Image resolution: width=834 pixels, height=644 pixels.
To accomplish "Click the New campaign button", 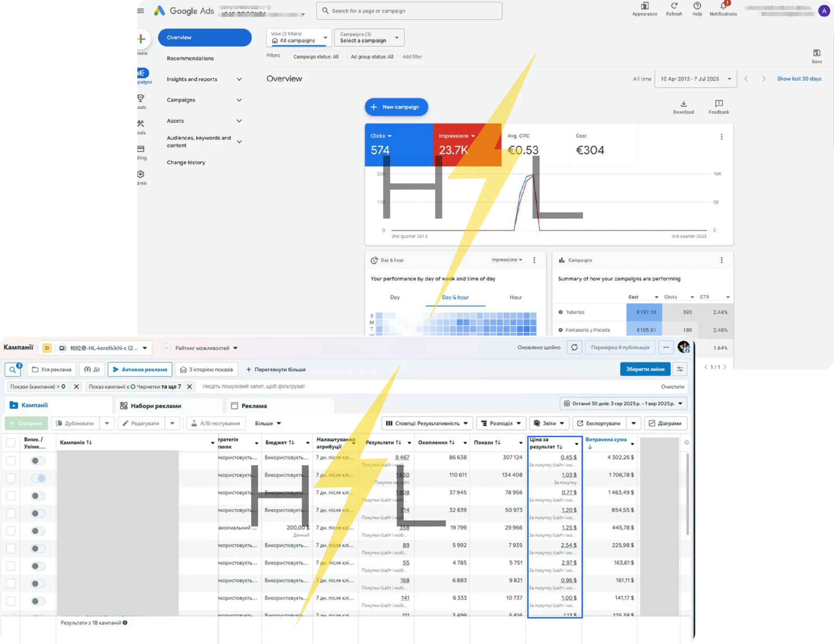I will tap(396, 107).
